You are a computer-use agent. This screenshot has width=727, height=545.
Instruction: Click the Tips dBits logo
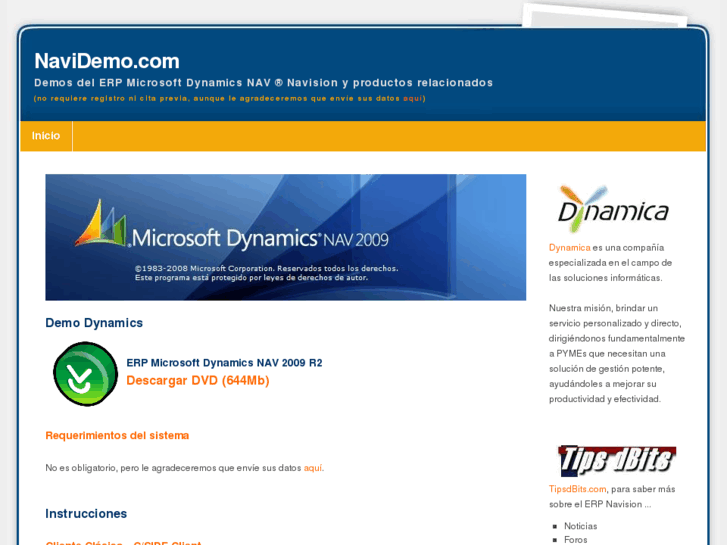pos(616,461)
